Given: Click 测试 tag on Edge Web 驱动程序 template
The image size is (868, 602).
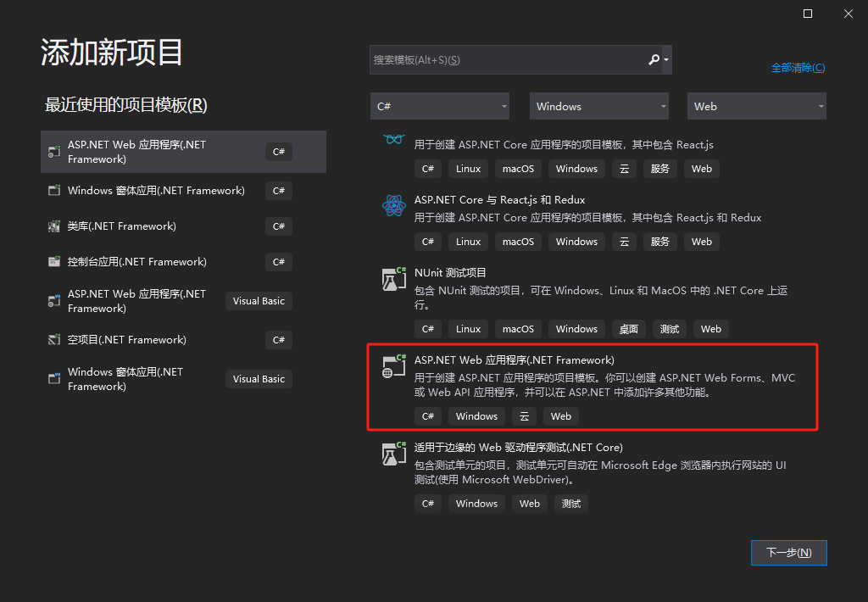Looking at the screenshot, I should (x=571, y=504).
